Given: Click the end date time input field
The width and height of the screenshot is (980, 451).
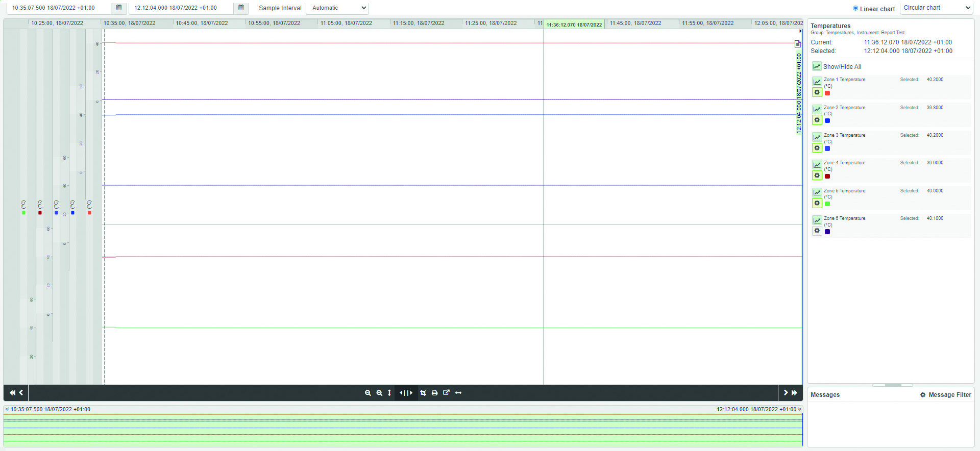Looking at the screenshot, I should click(x=181, y=8).
